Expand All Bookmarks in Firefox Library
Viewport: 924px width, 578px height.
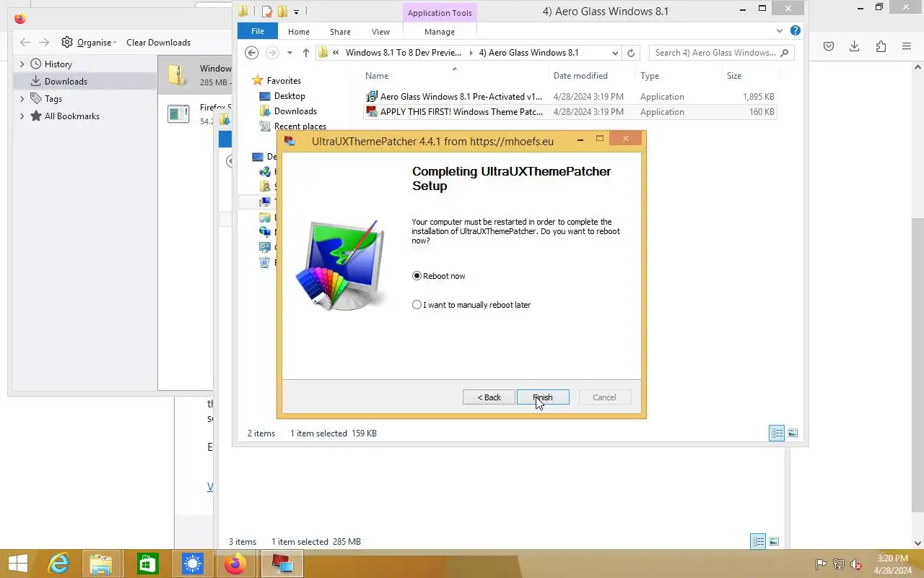pos(22,116)
